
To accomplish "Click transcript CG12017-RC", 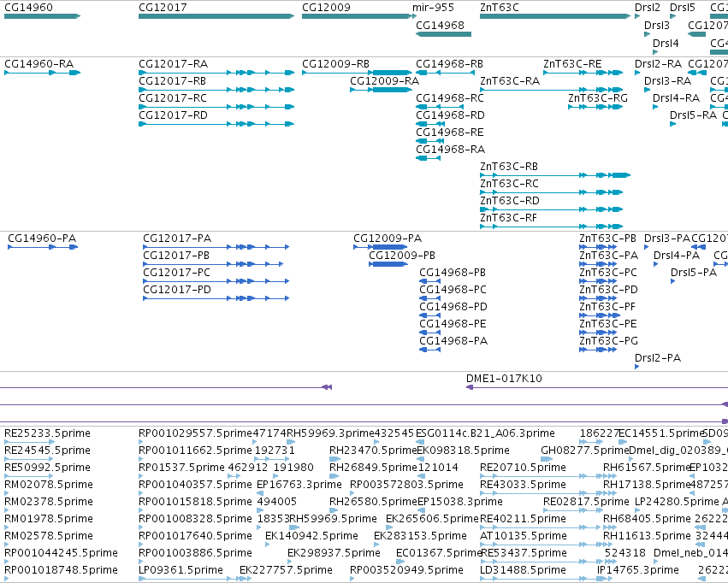I will (x=173, y=97).
